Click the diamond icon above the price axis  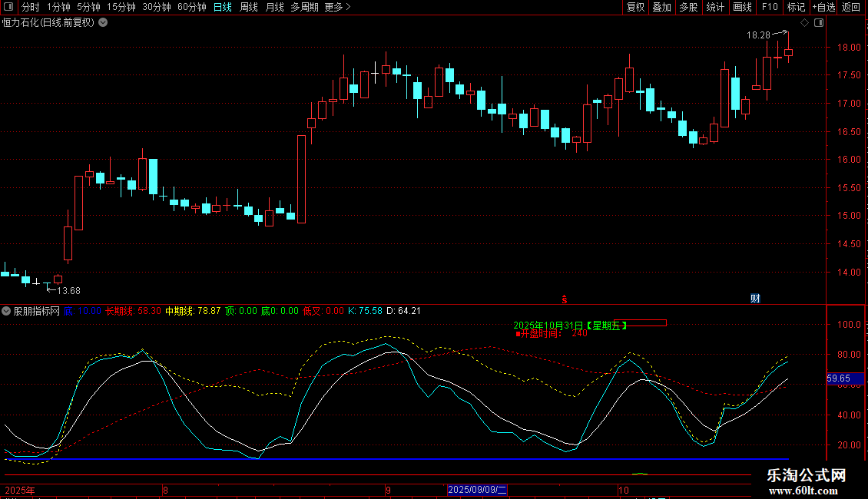(804, 23)
